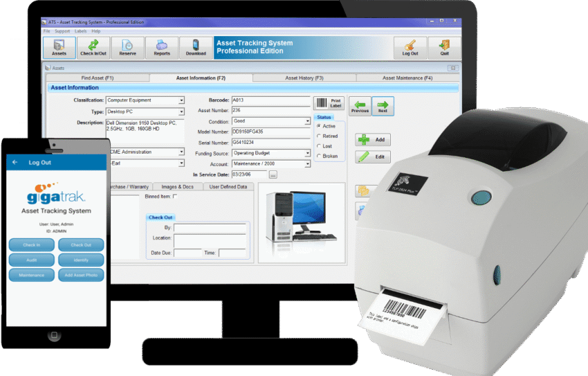The image size is (588, 376).
Task: Close the Assets inner panel
Action: [x=453, y=68]
